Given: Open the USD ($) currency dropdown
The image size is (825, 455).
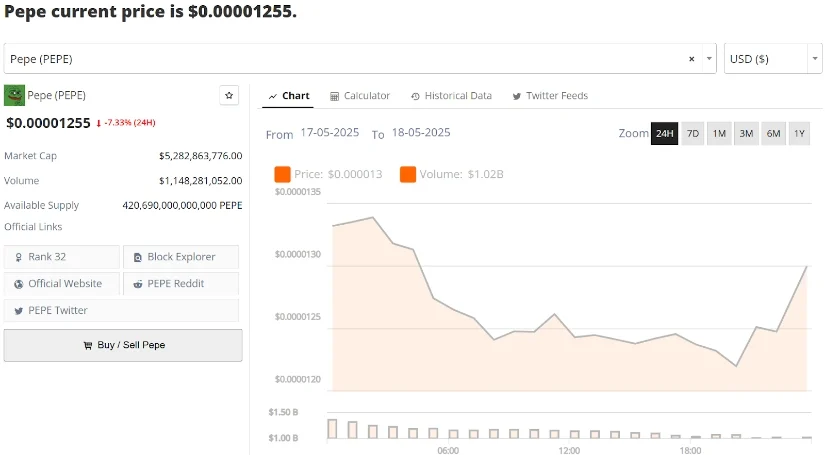Looking at the screenshot, I should 773,59.
